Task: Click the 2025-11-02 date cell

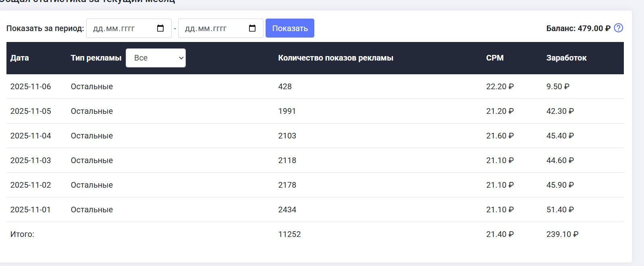Action: click(x=31, y=185)
